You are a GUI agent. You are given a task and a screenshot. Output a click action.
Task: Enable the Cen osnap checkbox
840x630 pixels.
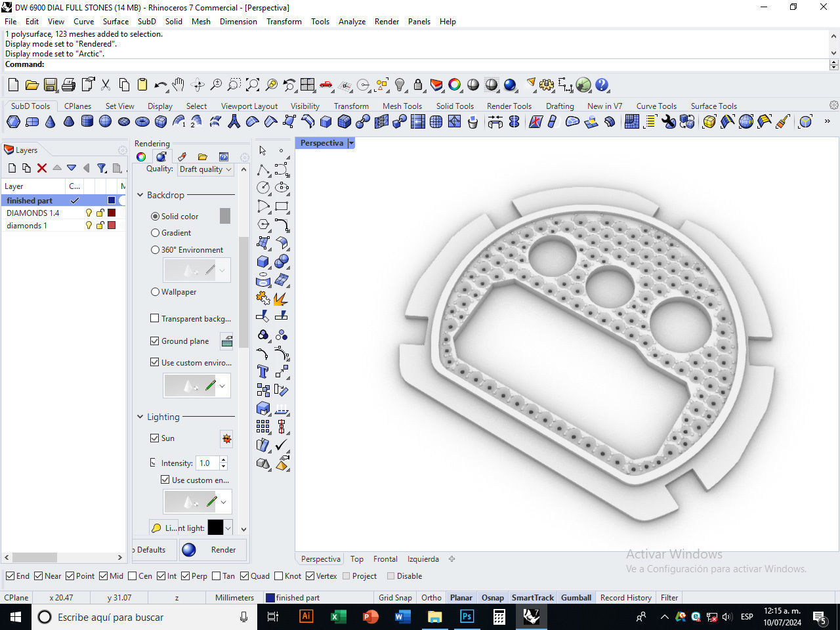(133, 576)
